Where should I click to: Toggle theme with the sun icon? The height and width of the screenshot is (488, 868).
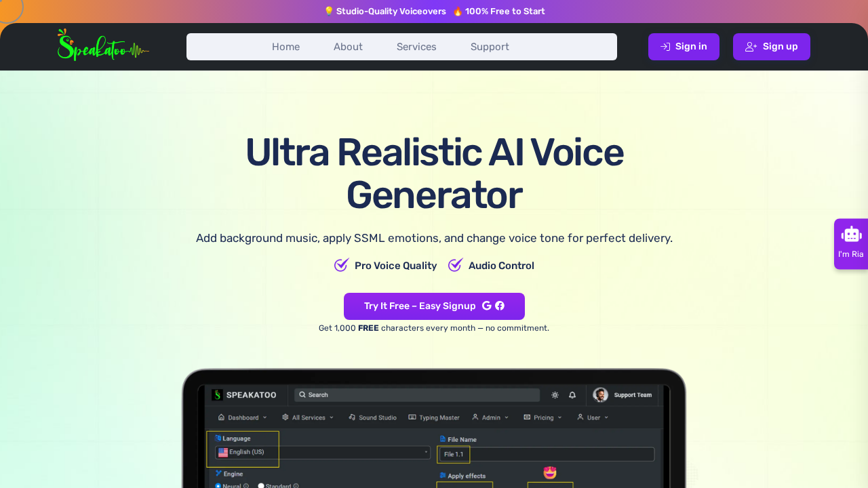click(555, 394)
